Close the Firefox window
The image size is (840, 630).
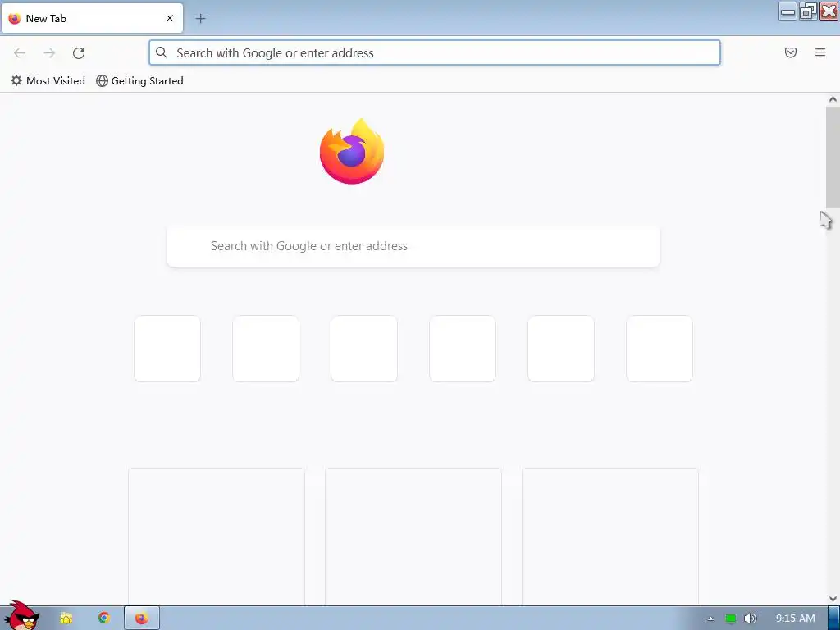click(829, 11)
